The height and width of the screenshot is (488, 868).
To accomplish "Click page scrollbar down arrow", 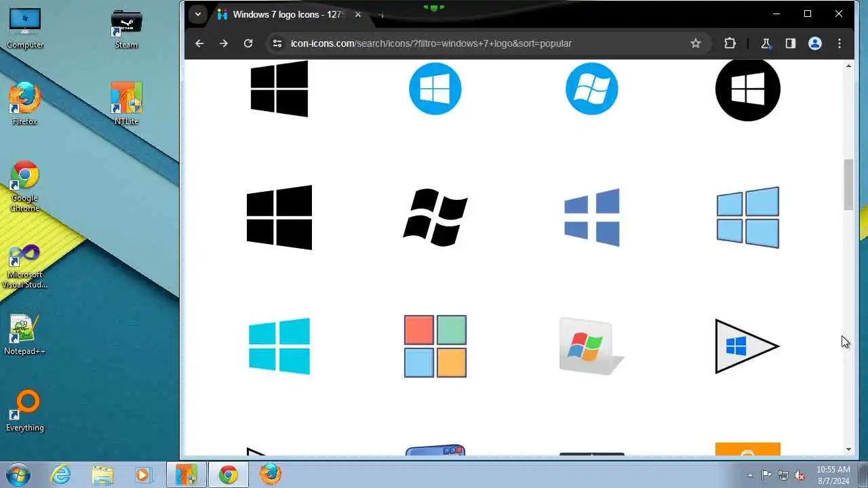I will 849,449.
